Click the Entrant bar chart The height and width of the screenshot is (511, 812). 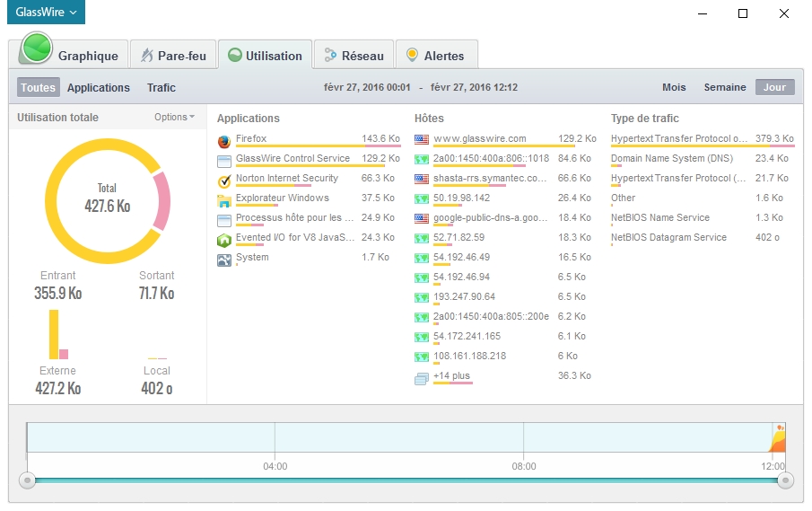click(x=58, y=334)
